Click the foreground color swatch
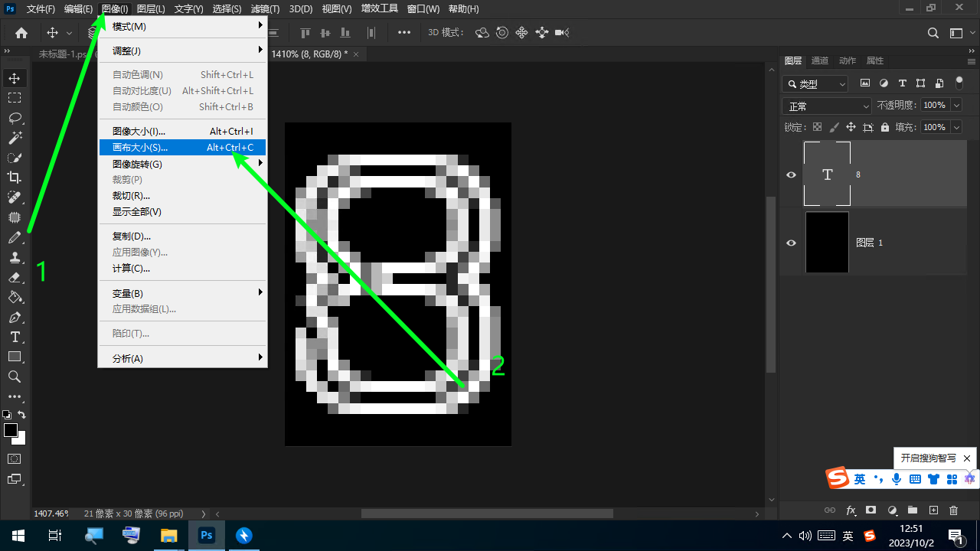This screenshot has height=551, width=980. tap(11, 431)
